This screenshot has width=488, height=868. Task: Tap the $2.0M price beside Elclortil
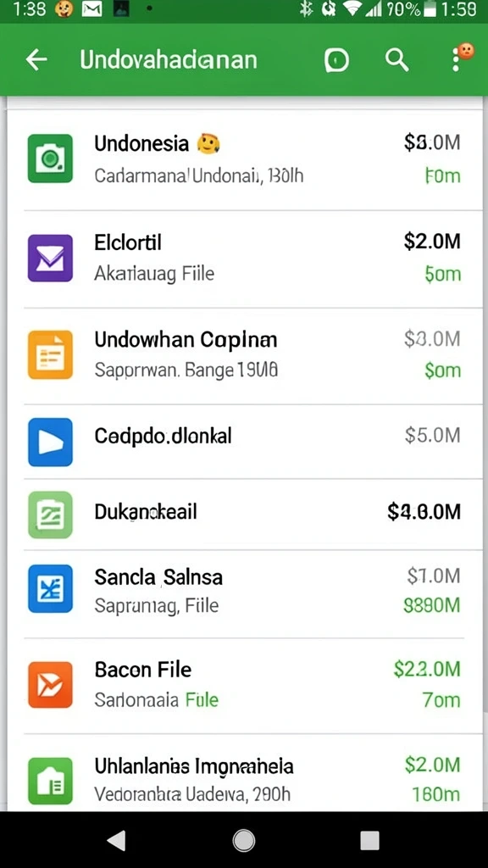431,242
